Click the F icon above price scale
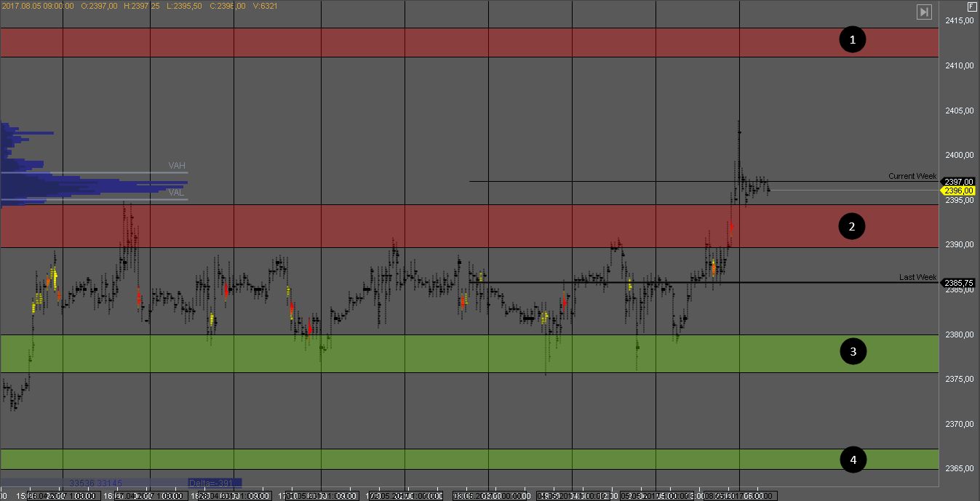This screenshot has width=980, height=501. (971, 6)
